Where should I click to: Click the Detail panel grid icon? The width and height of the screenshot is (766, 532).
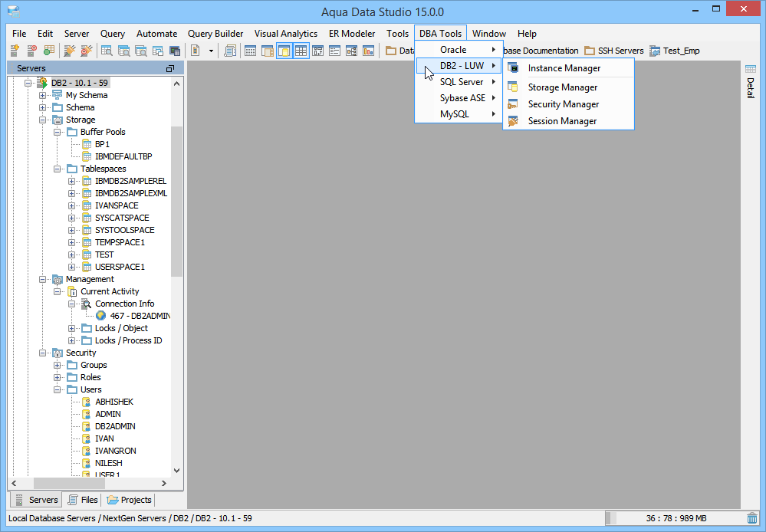(751, 69)
